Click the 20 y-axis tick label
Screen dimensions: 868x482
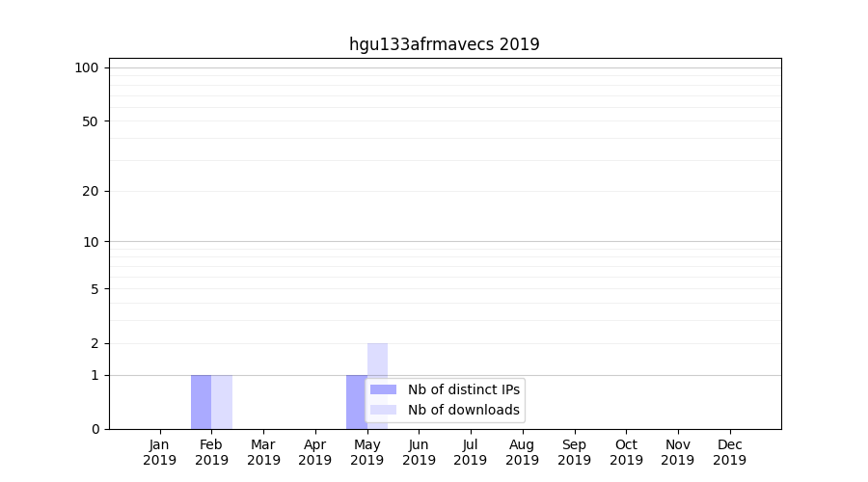coord(90,191)
